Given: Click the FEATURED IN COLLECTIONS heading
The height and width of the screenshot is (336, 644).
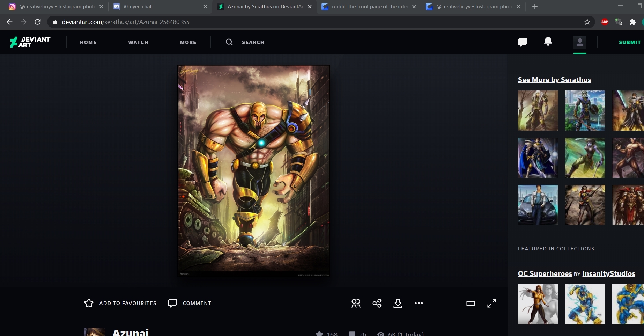Looking at the screenshot, I should pos(556,249).
